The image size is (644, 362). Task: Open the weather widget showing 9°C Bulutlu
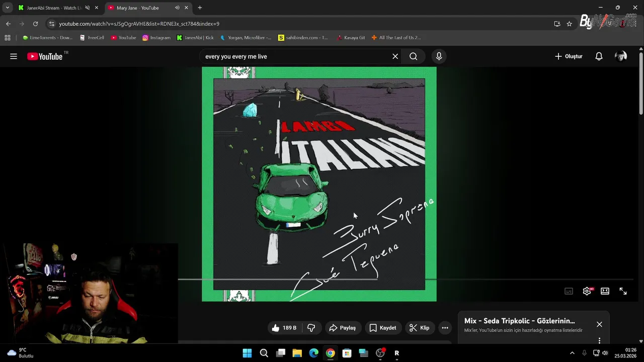[20, 353]
